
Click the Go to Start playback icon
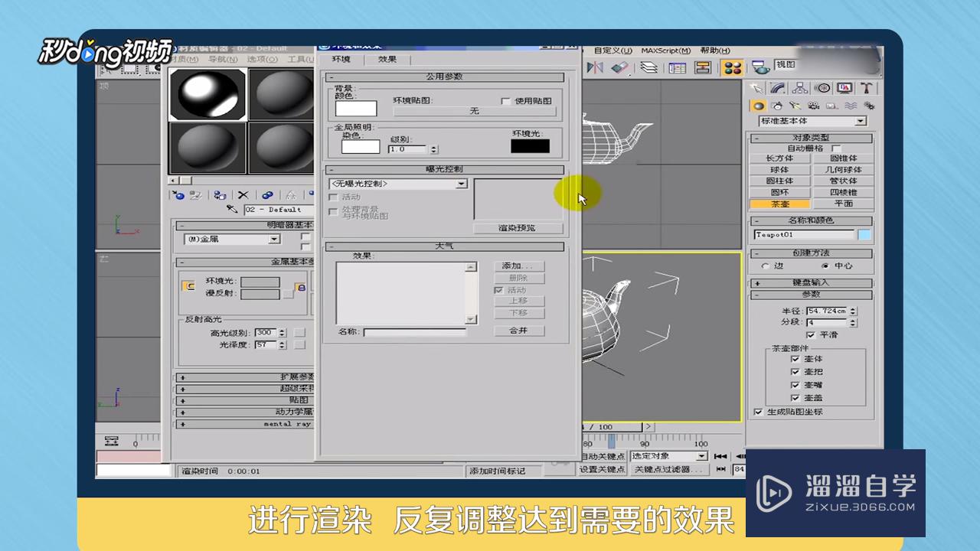(x=720, y=456)
